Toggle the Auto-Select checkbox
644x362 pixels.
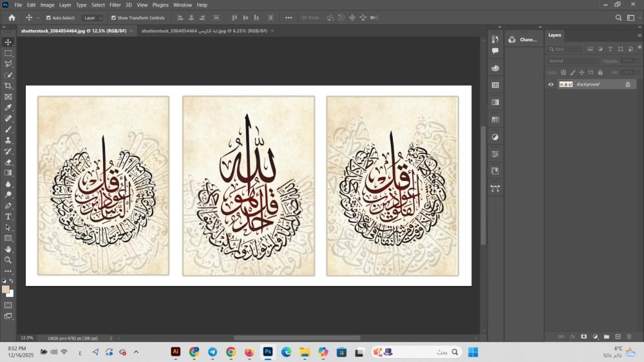(x=49, y=18)
